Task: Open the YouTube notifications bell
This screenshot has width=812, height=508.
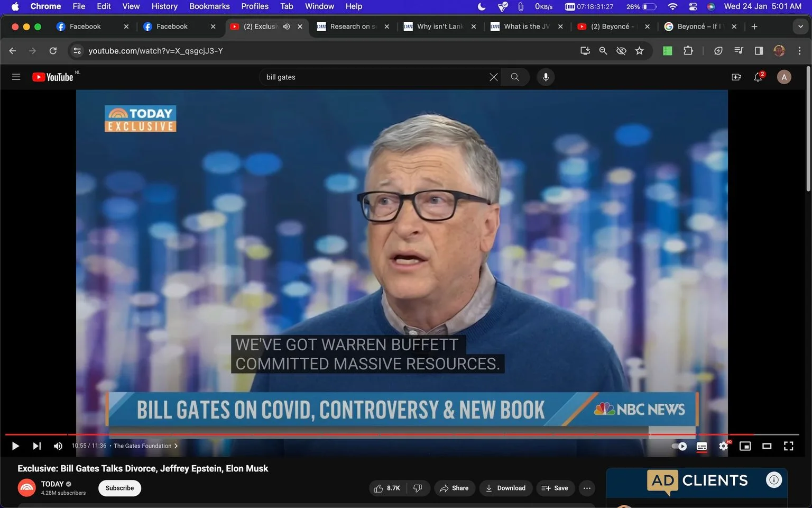Action: 758,77
